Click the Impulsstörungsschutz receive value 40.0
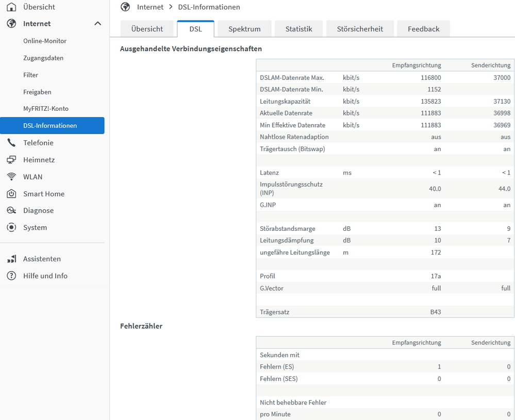The image size is (515, 420). coord(435,189)
